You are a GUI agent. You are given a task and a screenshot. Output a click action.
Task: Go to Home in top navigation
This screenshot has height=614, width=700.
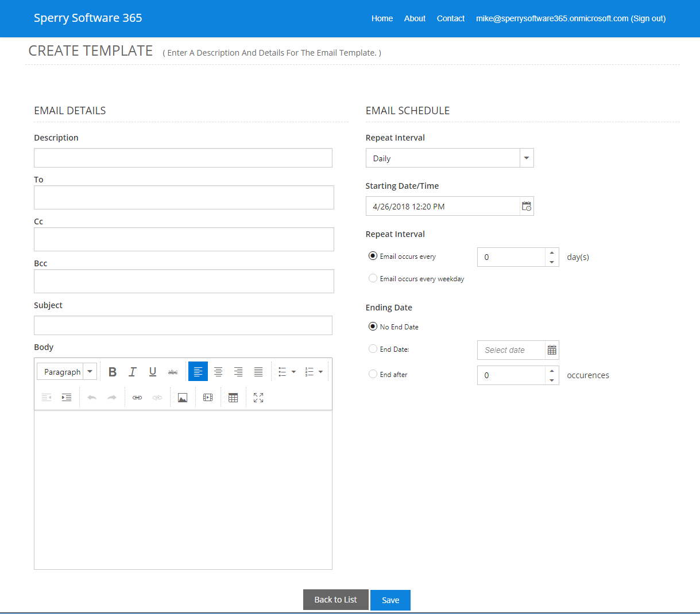382,18
